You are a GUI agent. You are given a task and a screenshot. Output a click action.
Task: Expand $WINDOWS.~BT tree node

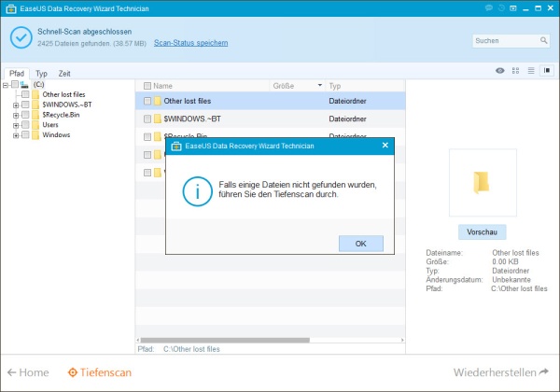(16, 105)
